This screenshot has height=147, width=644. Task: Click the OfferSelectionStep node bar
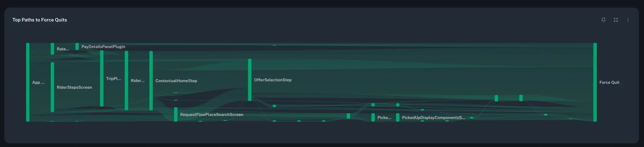[x=250, y=80]
